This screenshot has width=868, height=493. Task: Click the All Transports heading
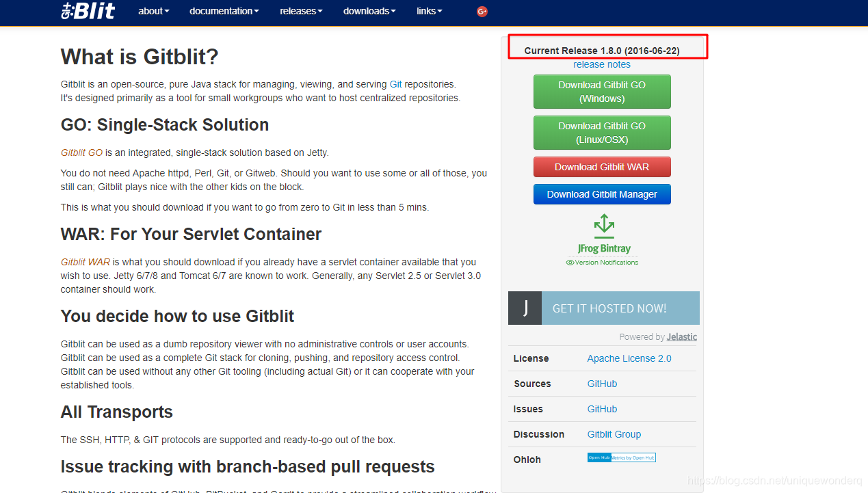117,412
